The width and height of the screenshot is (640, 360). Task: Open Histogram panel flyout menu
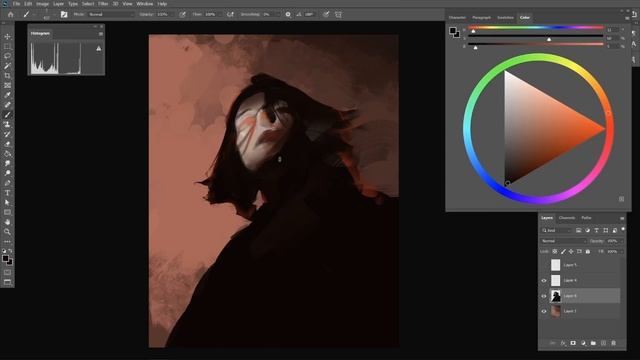[100, 33]
